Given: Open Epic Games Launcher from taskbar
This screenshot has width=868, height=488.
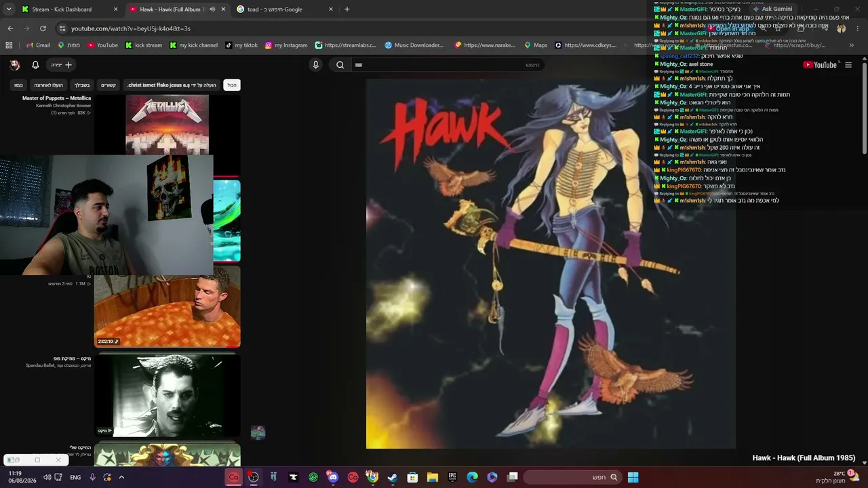Looking at the screenshot, I should pyautogui.click(x=452, y=477).
